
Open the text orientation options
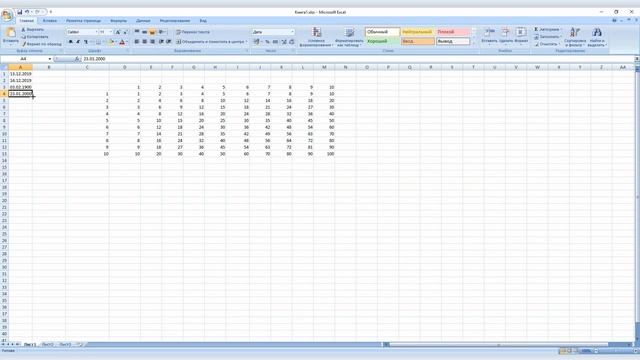pyautogui.click(x=162, y=32)
